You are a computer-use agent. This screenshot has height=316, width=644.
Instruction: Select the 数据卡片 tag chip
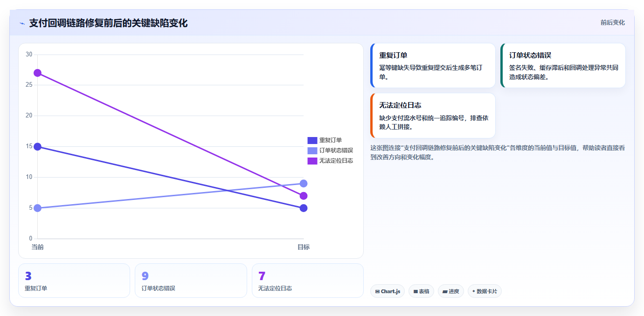(485, 291)
